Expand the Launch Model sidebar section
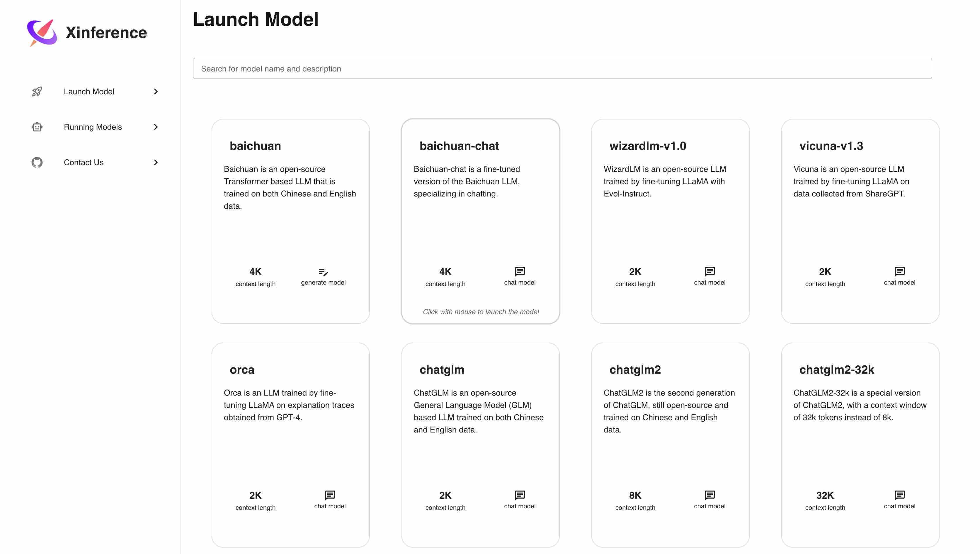The image size is (980, 554). pos(156,91)
